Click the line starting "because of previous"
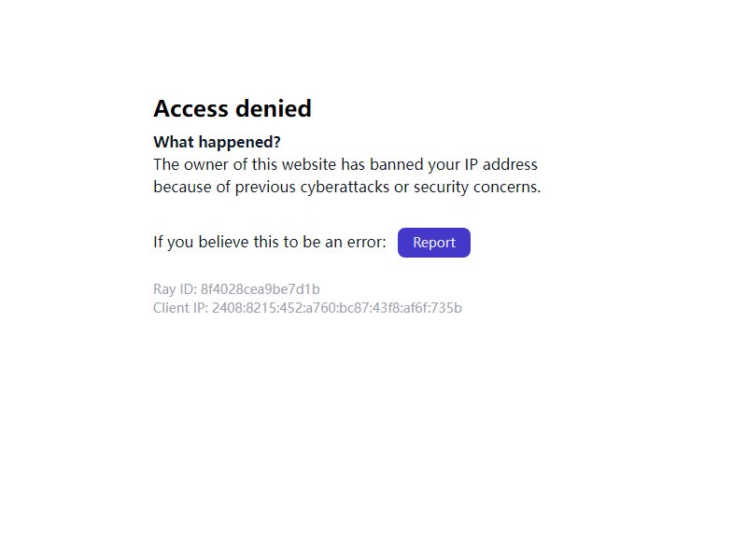This screenshot has height=560, width=747. pos(346,188)
